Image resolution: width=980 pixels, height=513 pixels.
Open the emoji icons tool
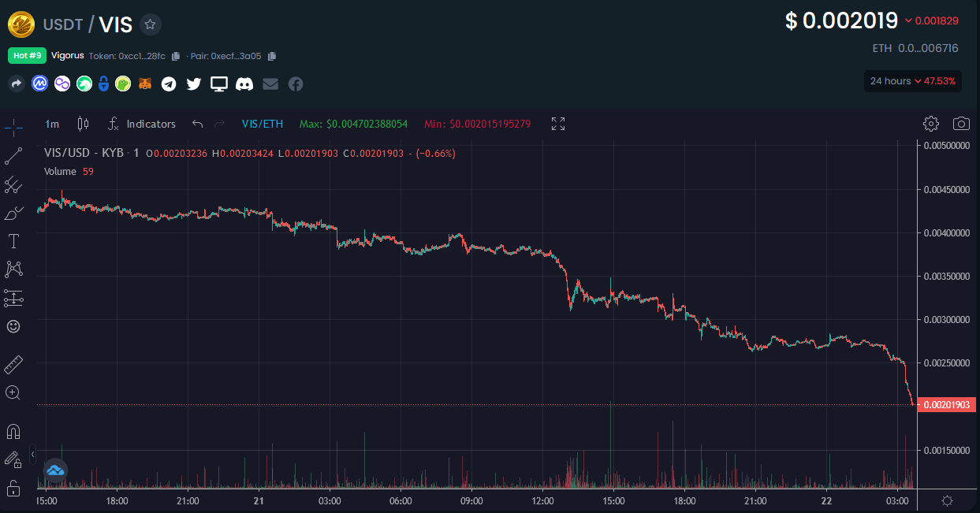click(13, 325)
